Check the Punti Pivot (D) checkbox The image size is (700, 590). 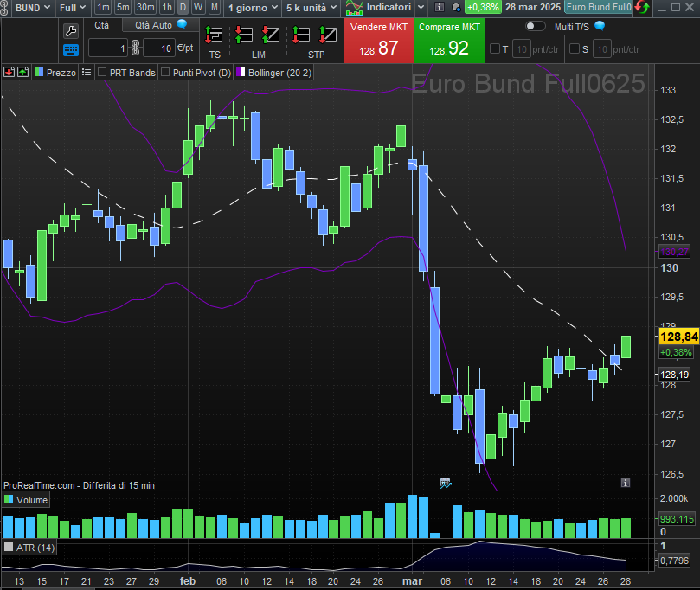point(164,73)
